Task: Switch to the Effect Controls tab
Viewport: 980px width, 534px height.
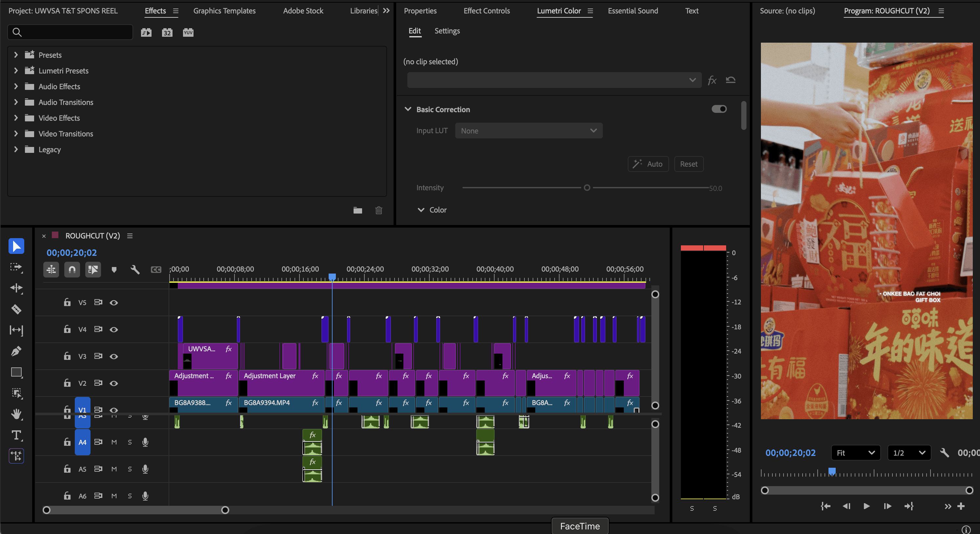Action: click(x=486, y=10)
